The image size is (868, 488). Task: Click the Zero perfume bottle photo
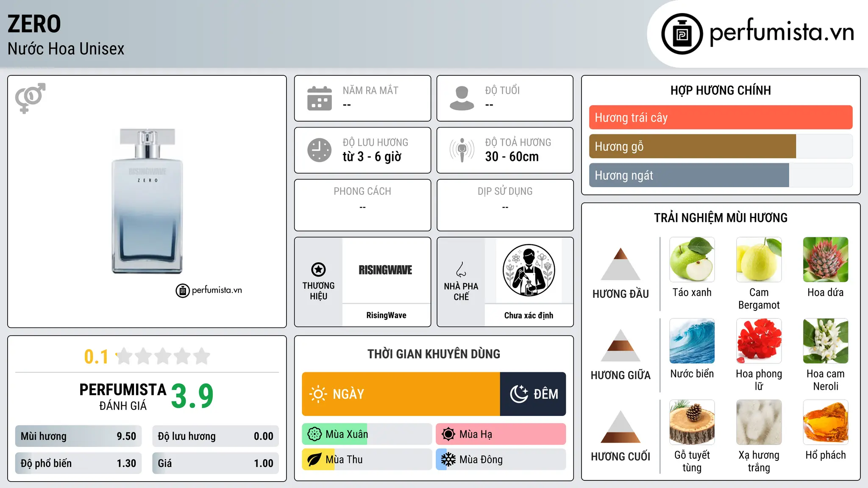tap(147, 201)
